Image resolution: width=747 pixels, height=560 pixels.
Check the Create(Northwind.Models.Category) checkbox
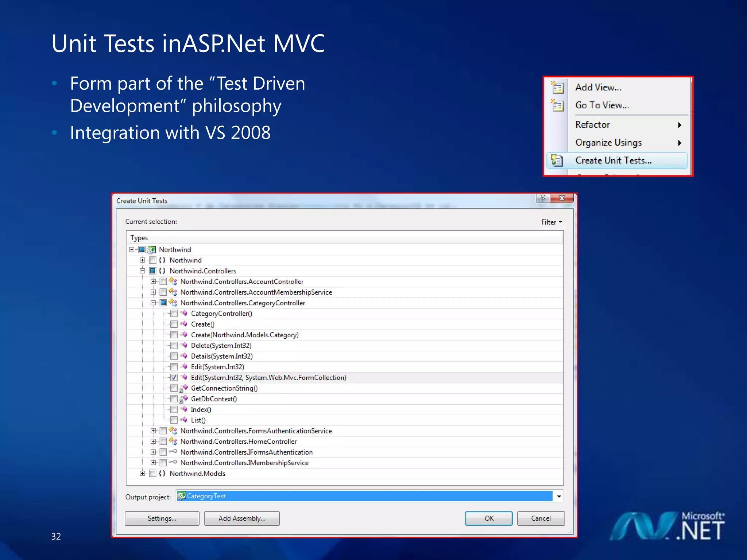tap(174, 335)
